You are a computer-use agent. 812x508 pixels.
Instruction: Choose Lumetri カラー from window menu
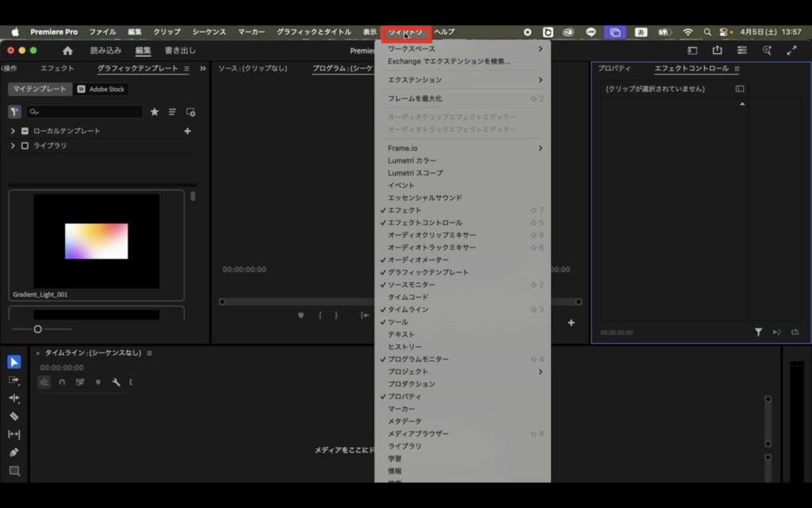(x=463, y=160)
